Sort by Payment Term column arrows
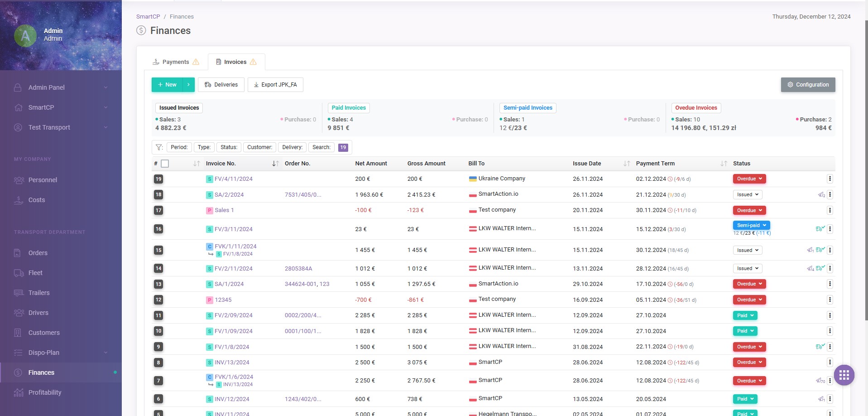Viewport: 868px width, 416px height. coord(724,164)
